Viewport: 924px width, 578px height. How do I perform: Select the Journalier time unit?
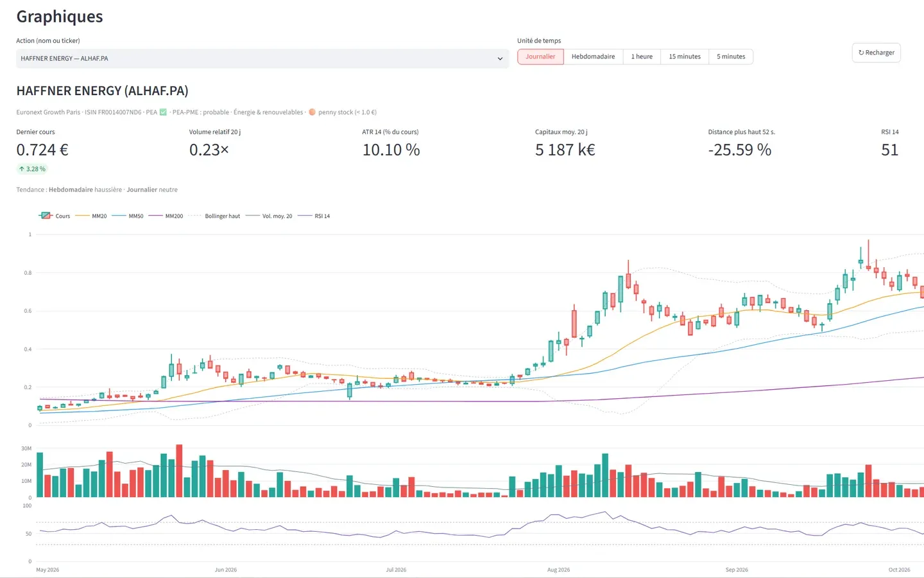click(x=540, y=57)
